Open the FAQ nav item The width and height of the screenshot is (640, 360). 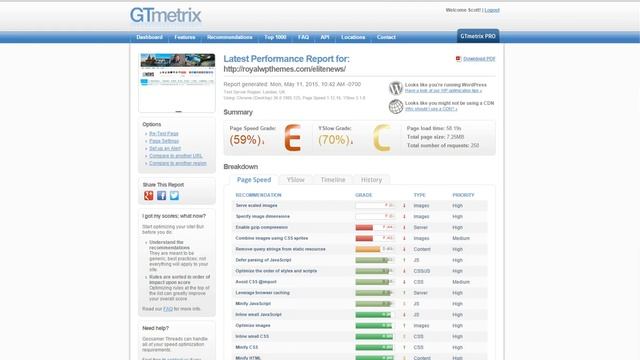tap(303, 37)
